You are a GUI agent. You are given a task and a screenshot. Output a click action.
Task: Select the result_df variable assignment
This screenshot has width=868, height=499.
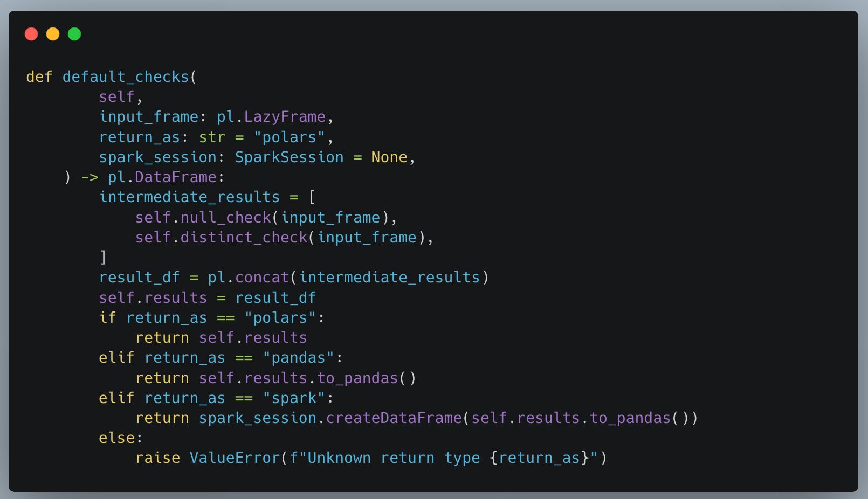pos(140,277)
